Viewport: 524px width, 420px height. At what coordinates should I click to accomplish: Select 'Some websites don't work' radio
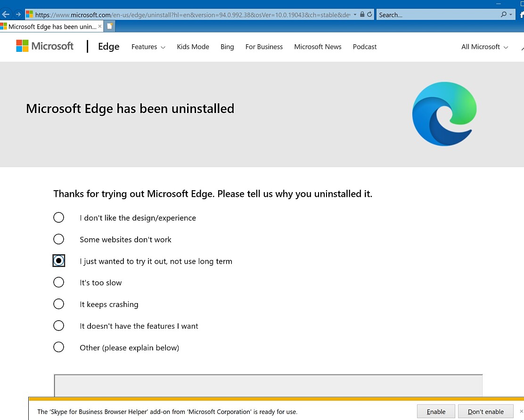point(58,239)
